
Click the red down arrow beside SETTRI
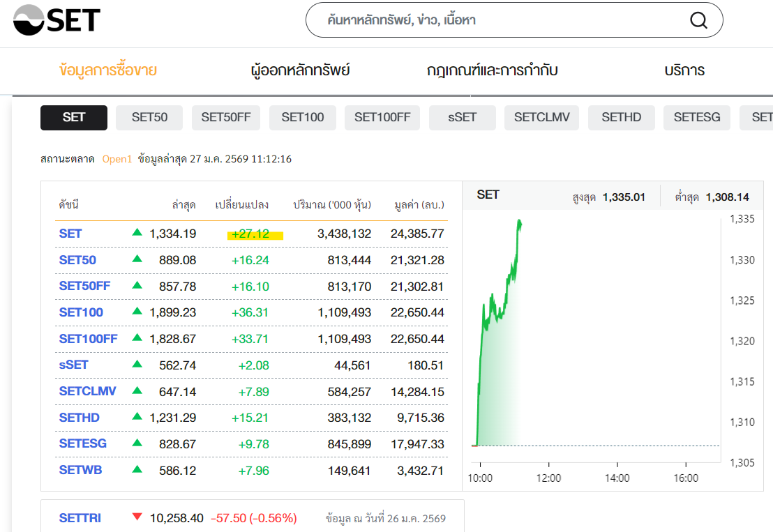(137, 517)
